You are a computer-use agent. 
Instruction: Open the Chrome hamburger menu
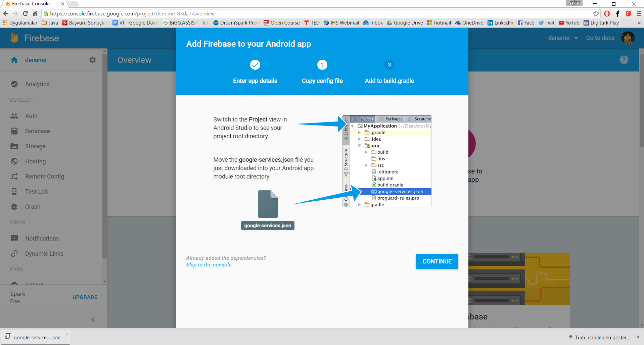click(x=639, y=14)
